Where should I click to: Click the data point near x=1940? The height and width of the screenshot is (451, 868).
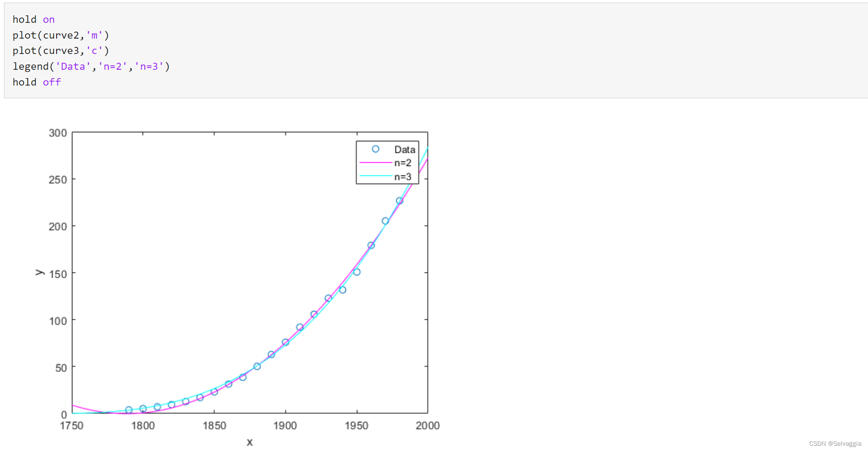coord(343,290)
